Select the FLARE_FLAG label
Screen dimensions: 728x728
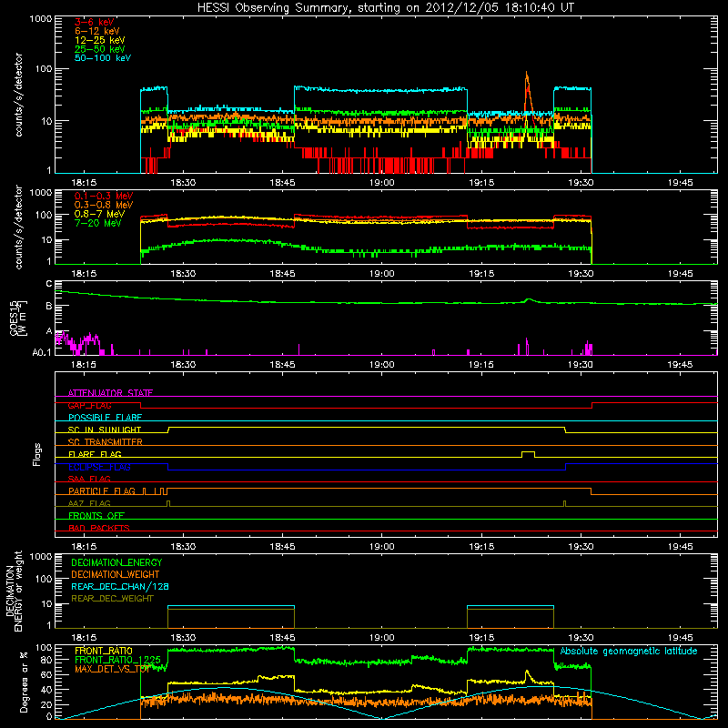[95, 454]
